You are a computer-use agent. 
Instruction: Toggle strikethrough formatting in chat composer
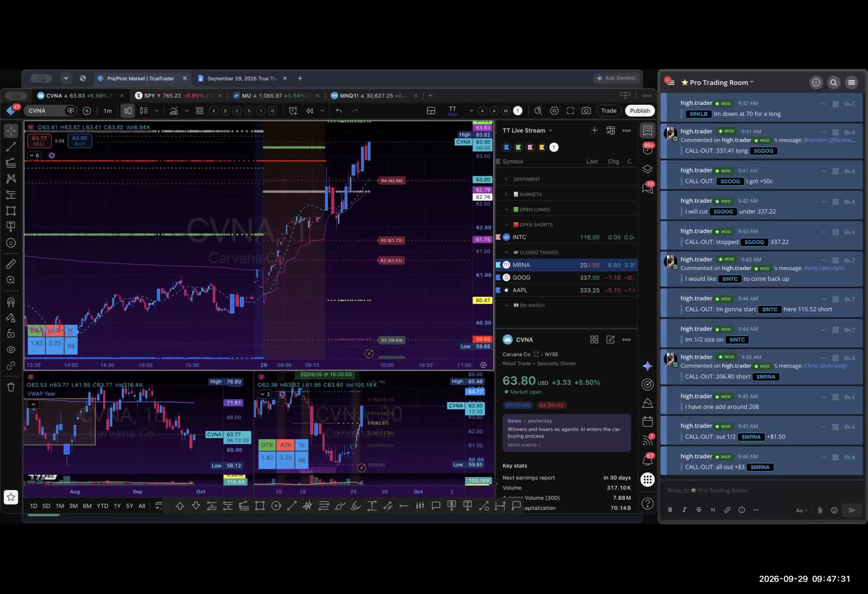698,510
